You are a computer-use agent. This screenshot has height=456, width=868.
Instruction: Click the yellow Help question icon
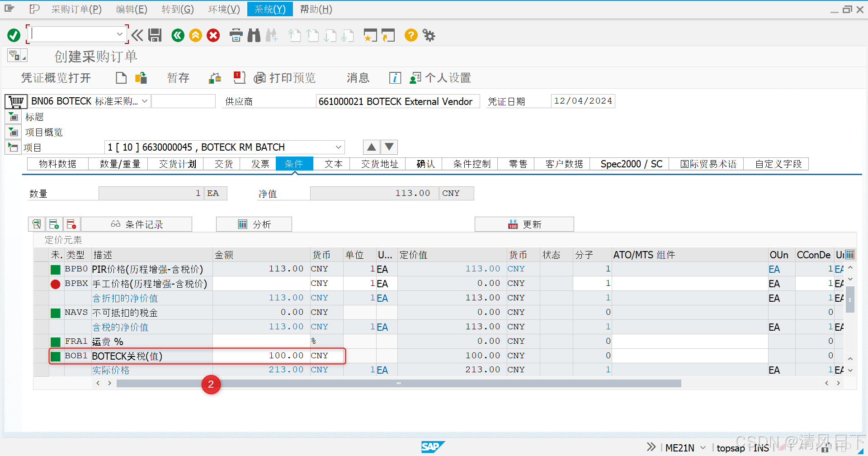click(411, 35)
